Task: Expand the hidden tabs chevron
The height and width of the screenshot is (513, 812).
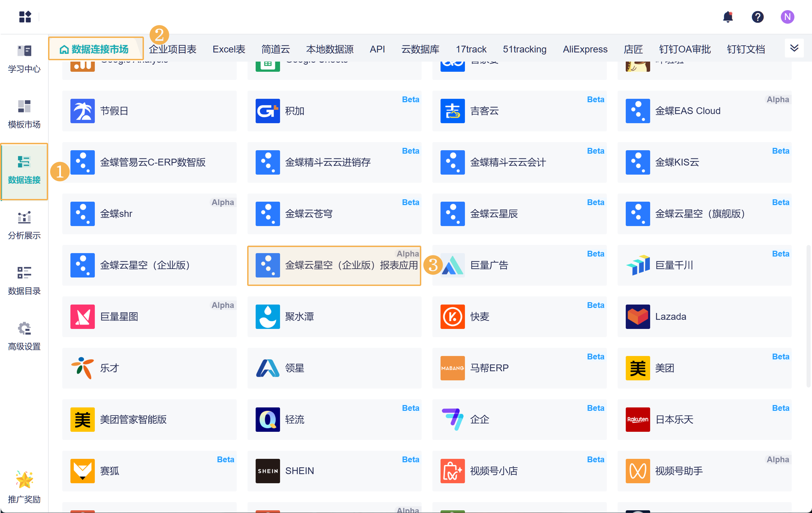Action: [x=794, y=48]
